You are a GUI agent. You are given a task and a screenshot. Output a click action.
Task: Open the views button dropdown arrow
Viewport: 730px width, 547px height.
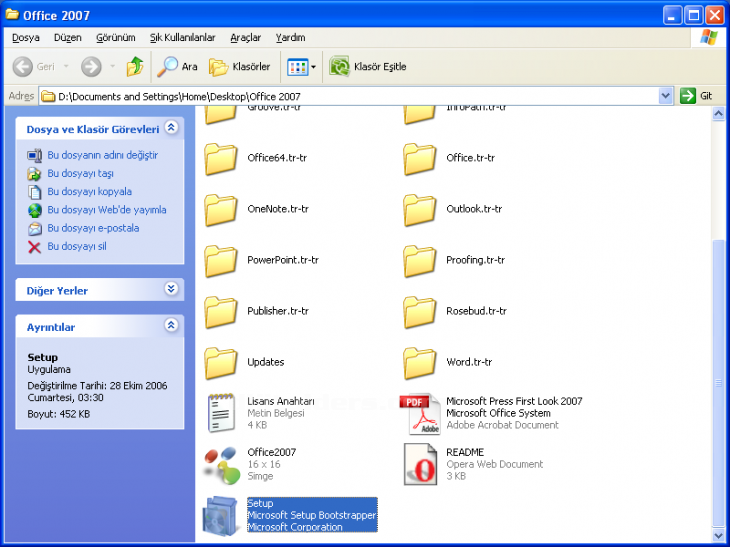(313, 67)
